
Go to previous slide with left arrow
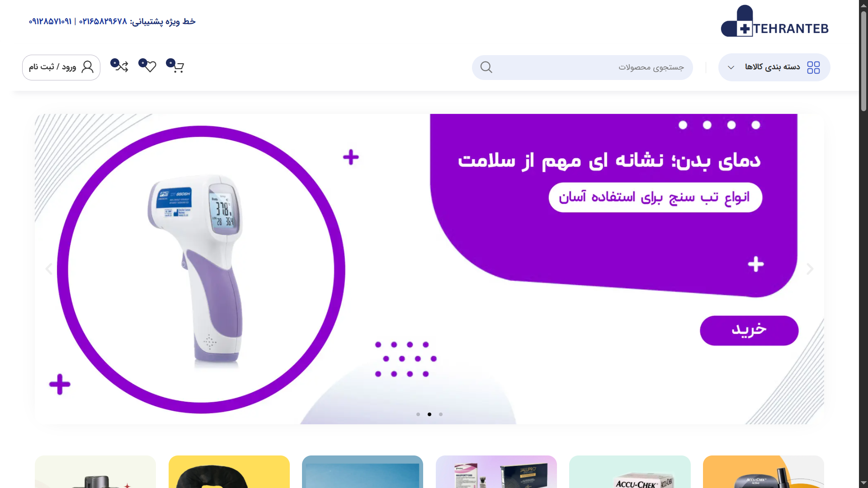(49, 269)
